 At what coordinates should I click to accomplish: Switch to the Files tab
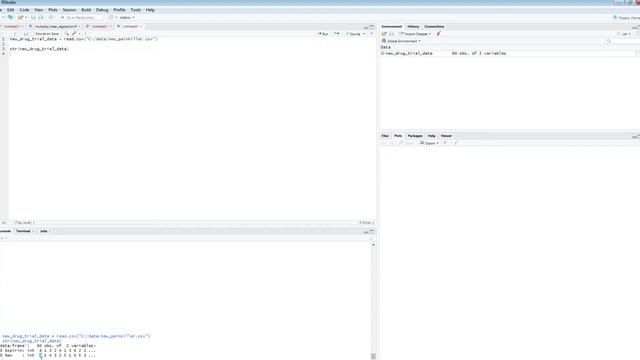385,136
